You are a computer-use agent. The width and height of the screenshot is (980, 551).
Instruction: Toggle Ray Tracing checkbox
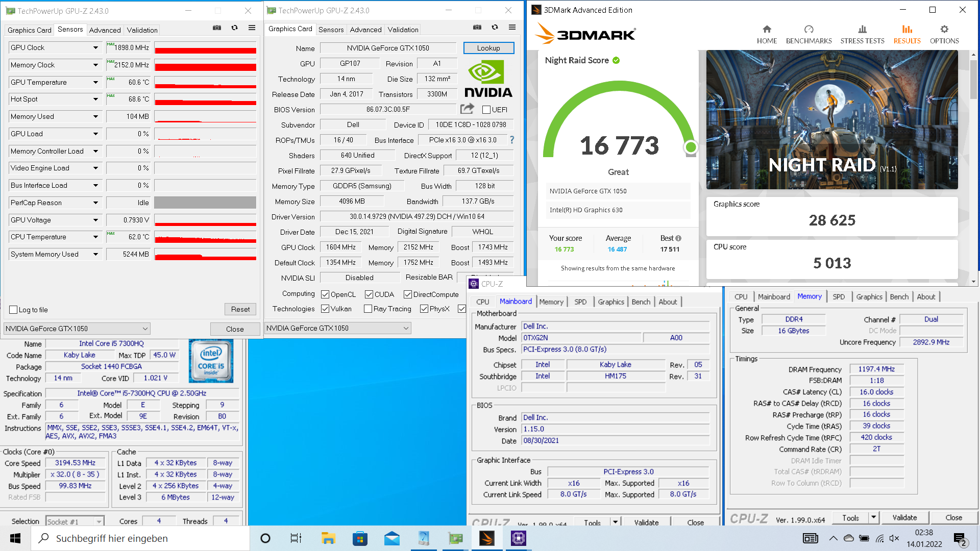pos(368,309)
